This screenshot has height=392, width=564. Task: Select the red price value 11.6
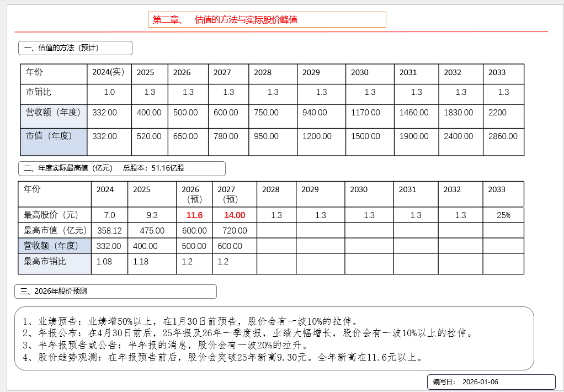(x=195, y=215)
